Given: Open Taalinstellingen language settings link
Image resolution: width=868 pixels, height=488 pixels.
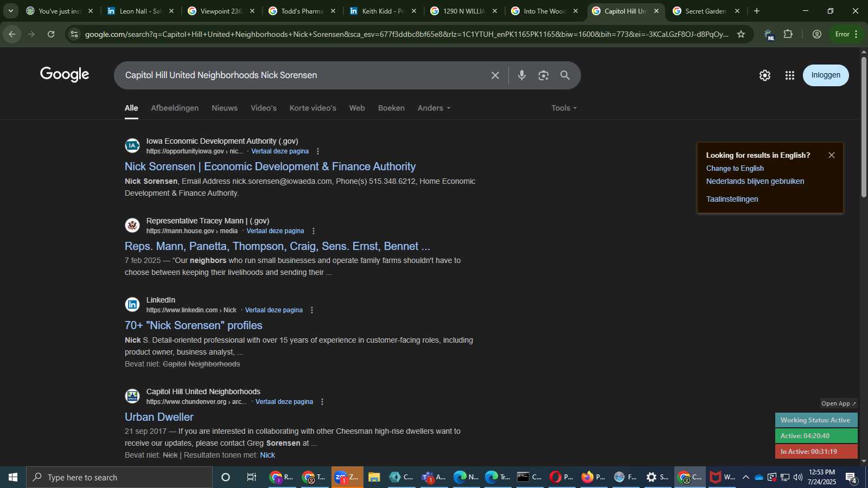Looking at the screenshot, I should (x=732, y=200).
